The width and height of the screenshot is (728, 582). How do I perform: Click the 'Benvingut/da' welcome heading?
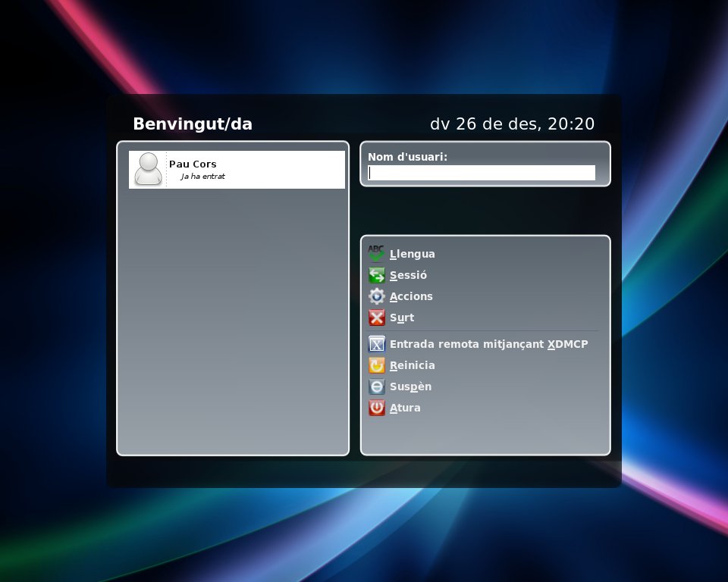193,124
